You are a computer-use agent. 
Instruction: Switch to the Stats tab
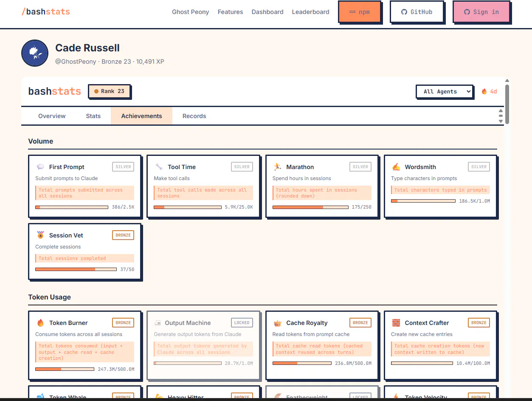coord(93,116)
